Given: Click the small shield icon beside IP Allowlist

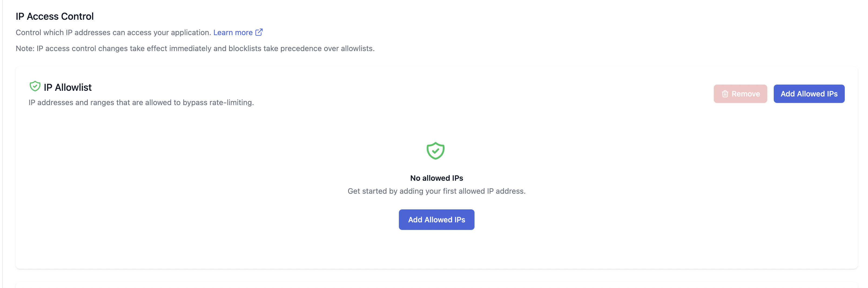Looking at the screenshot, I should point(35,86).
